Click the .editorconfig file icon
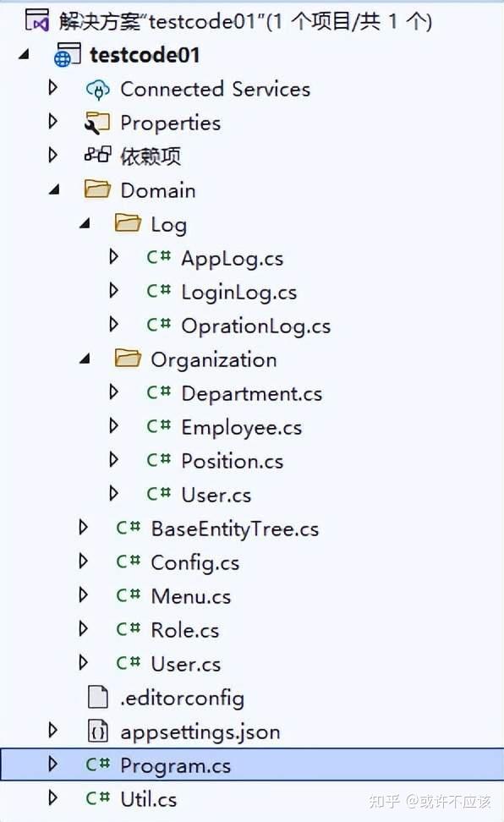 [x=97, y=697]
